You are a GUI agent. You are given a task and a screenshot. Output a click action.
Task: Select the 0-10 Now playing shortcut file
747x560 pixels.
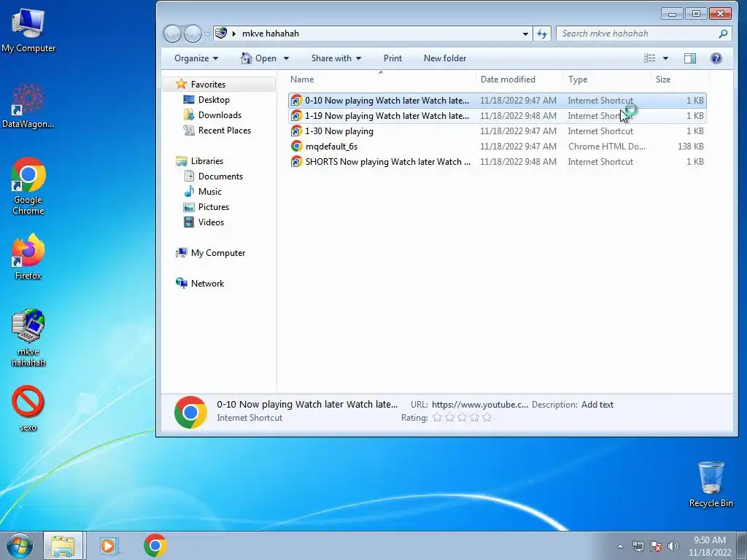[497, 101]
